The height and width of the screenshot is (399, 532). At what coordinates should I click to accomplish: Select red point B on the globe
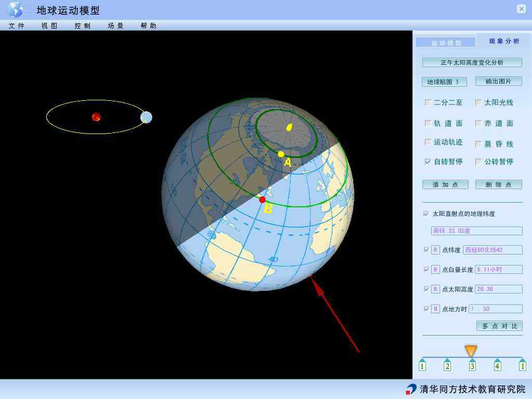(x=262, y=199)
